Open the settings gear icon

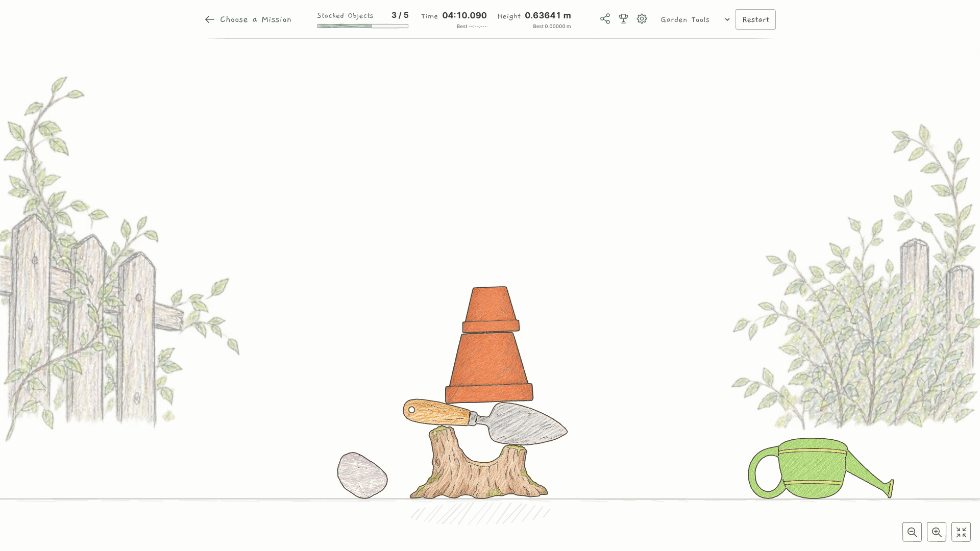(642, 19)
